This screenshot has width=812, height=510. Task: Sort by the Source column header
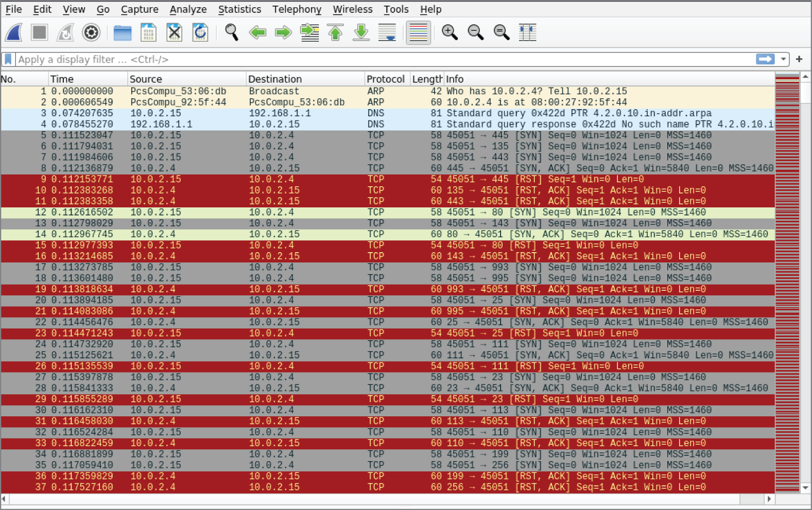tap(187, 79)
